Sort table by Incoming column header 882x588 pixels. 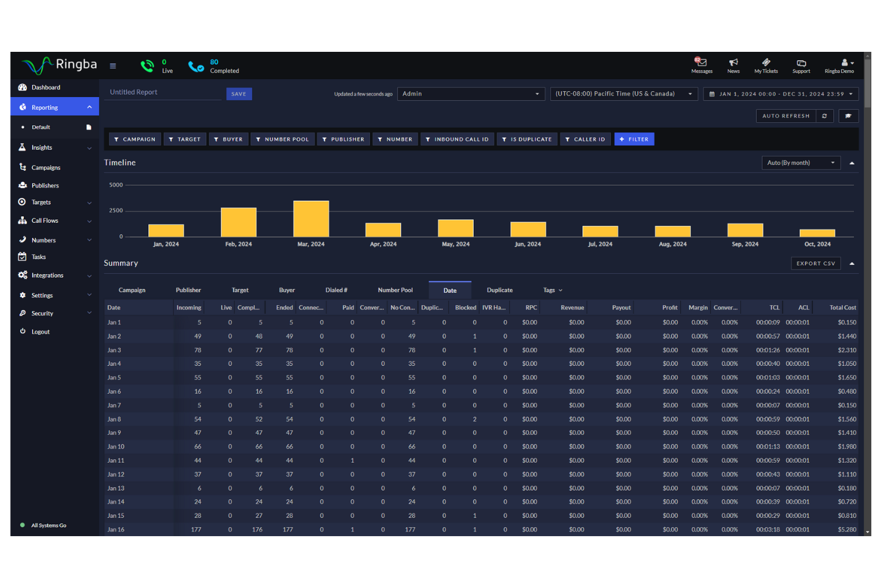[189, 308]
